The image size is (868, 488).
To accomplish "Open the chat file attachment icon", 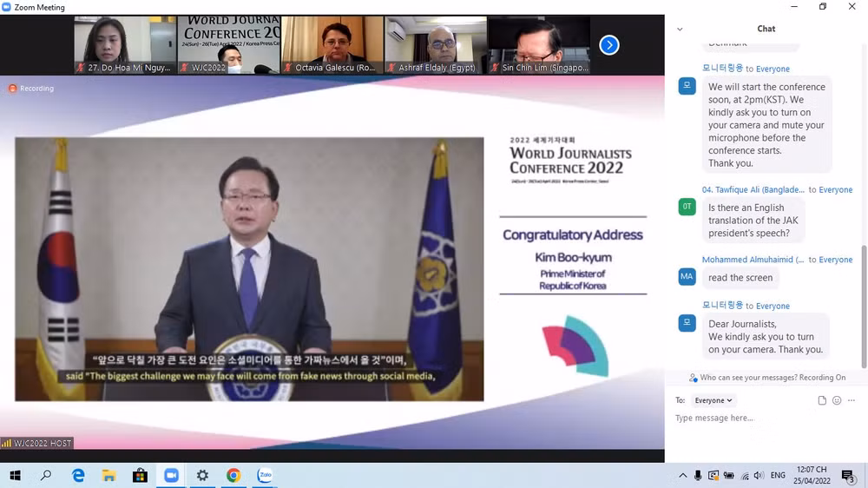I will [822, 400].
